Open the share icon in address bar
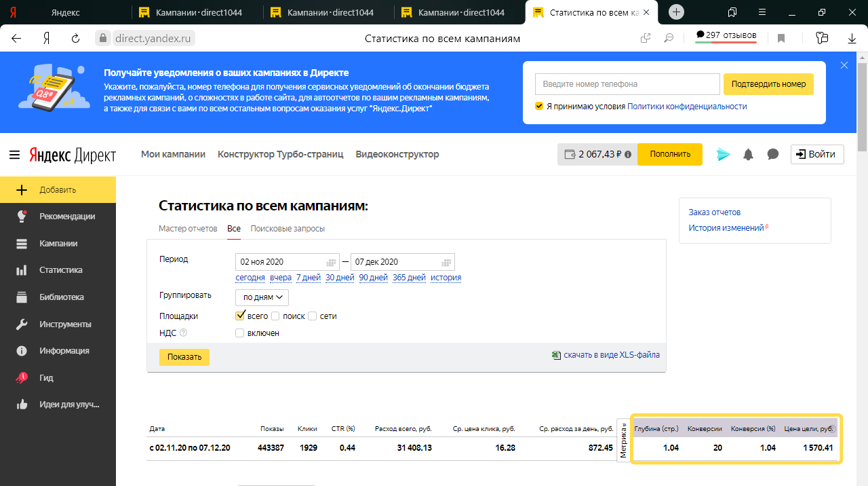This screenshot has height=486, width=868. point(646,39)
